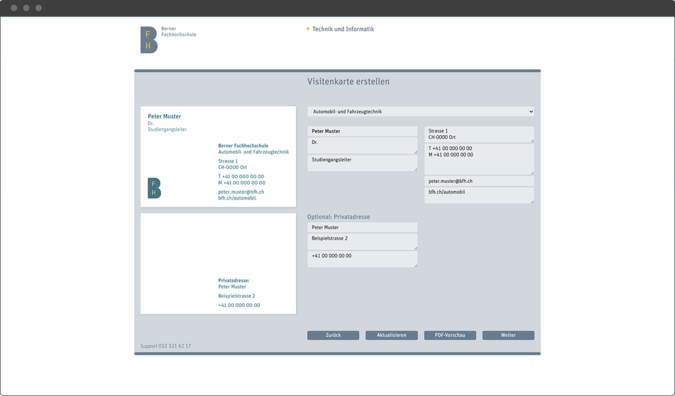Click the private address name field
675x396 pixels.
362,227
